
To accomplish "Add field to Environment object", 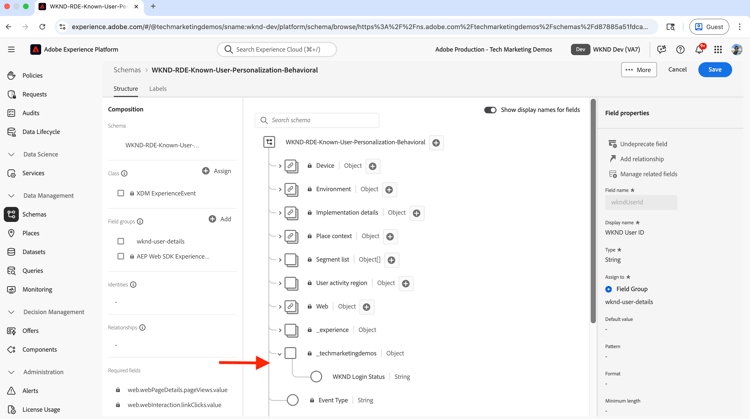I will click(389, 189).
